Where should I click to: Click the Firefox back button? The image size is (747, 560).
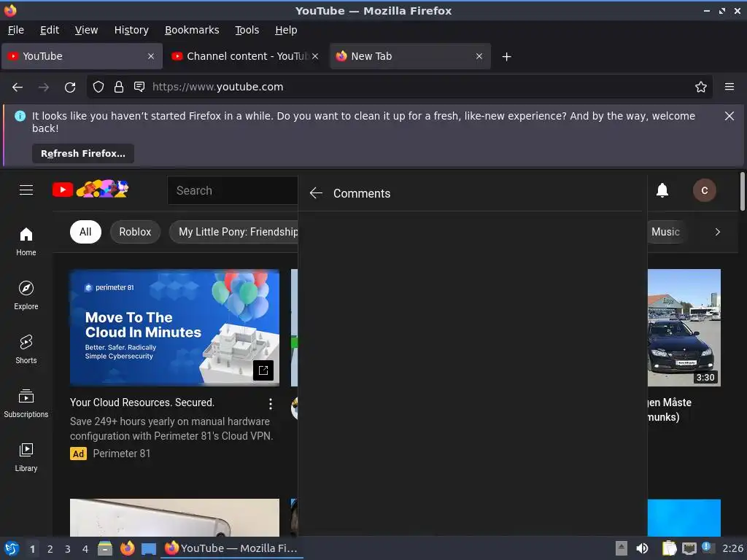pos(18,87)
